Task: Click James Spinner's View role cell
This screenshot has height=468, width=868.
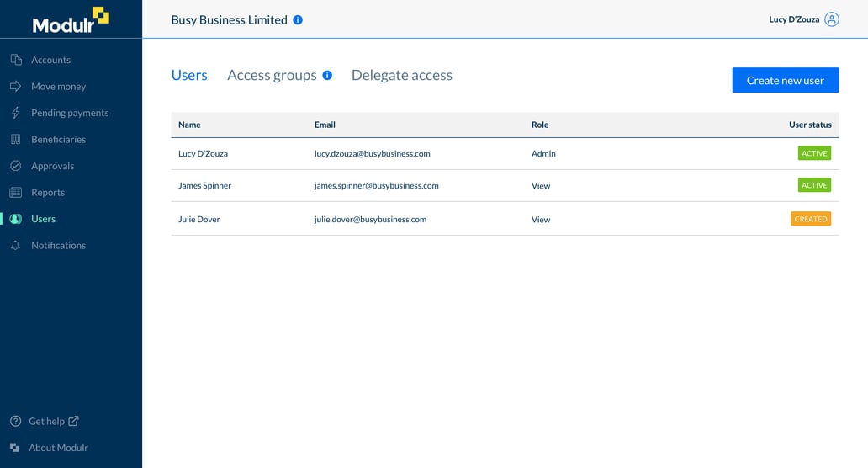Action: pyautogui.click(x=541, y=186)
